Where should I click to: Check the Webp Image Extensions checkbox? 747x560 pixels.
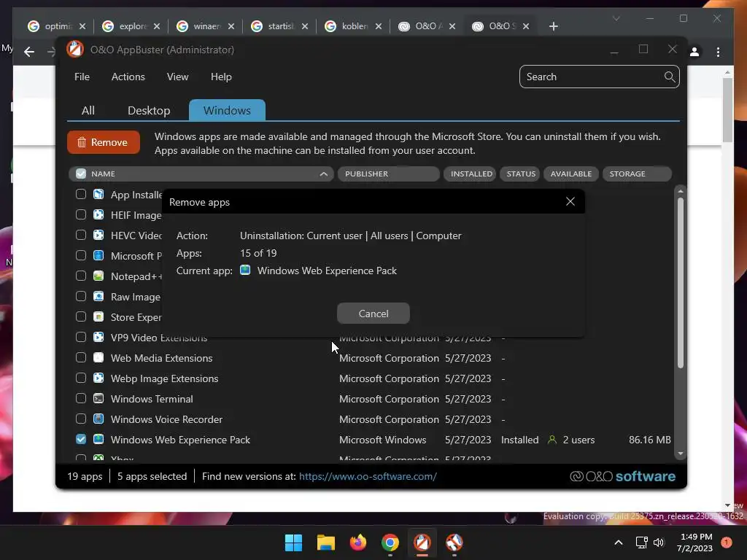(81, 378)
